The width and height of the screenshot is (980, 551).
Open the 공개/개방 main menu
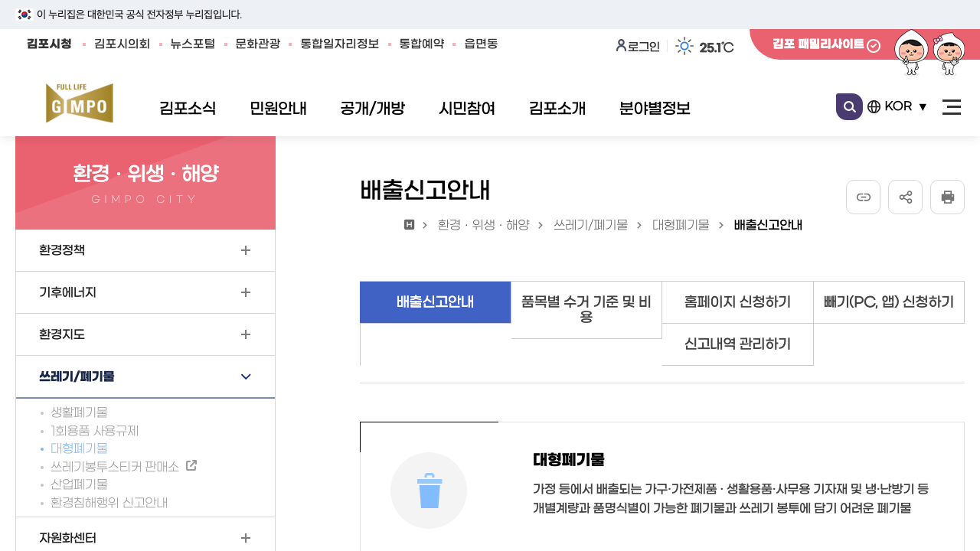(372, 108)
